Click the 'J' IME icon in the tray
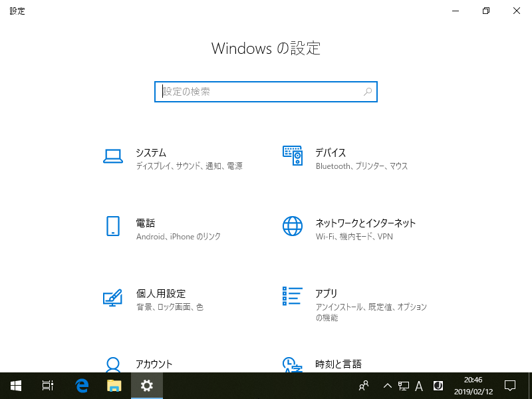This screenshot has width=532, height=399. [x=437, y=386]
